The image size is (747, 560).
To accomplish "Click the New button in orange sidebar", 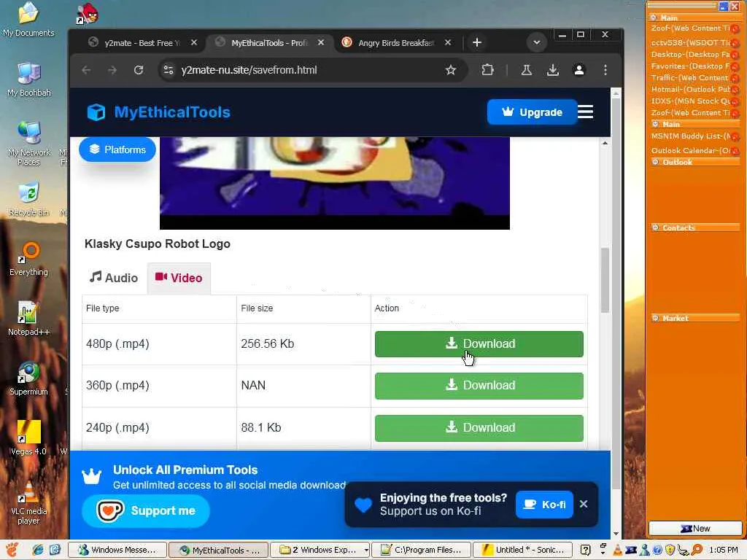I will click(695, 529).
